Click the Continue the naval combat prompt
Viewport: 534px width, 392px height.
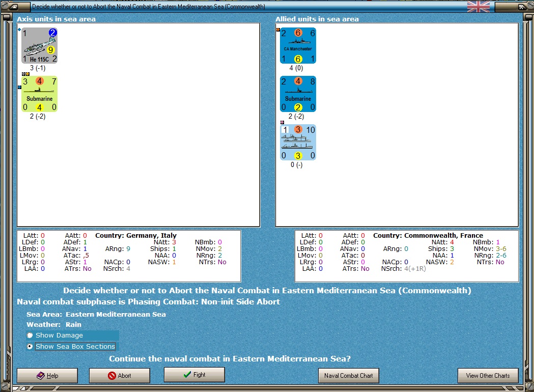coord(230,358)
